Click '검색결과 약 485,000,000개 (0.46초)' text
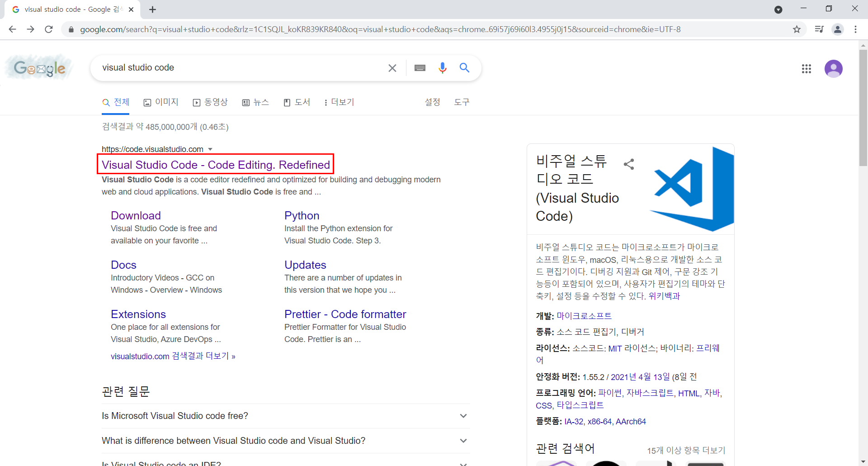This screenshot has width=868, height=466. pos(165,127)
